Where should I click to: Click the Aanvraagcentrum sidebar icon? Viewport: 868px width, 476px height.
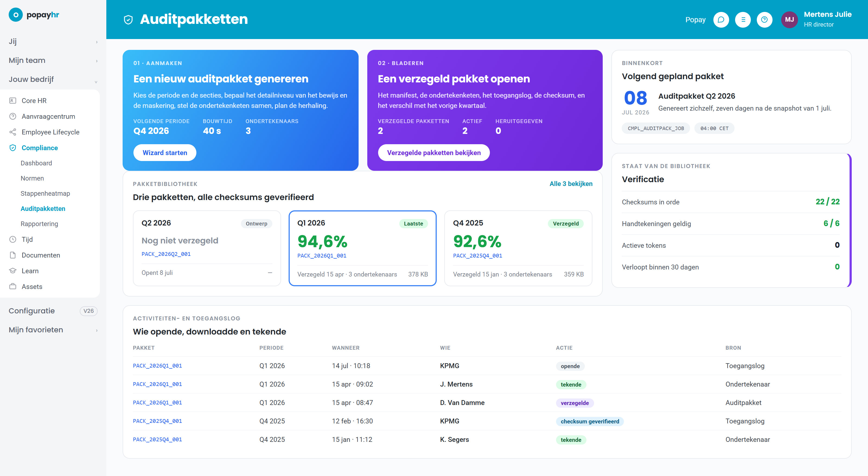click(x=13, y=117)
